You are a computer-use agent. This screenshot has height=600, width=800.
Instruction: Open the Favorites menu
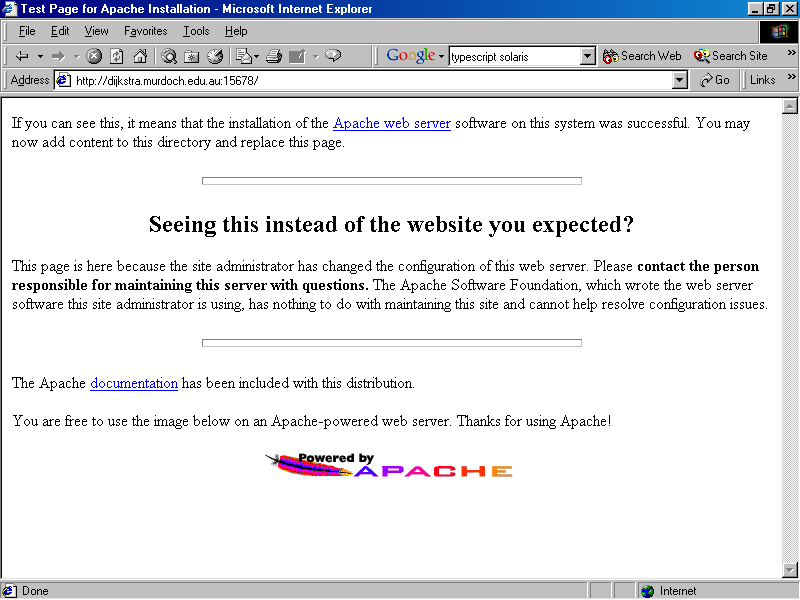click(x=145, y=31)
